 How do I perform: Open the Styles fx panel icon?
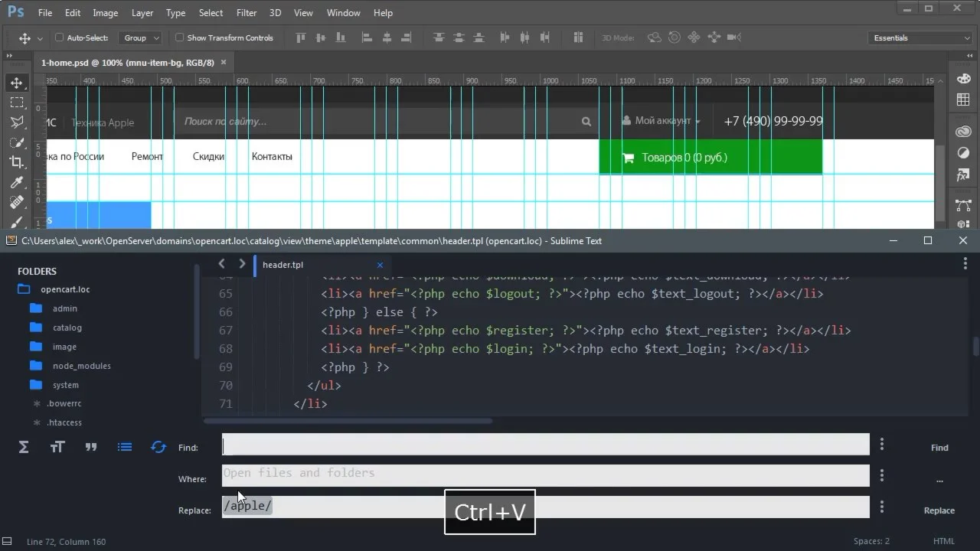coord(963,175)
